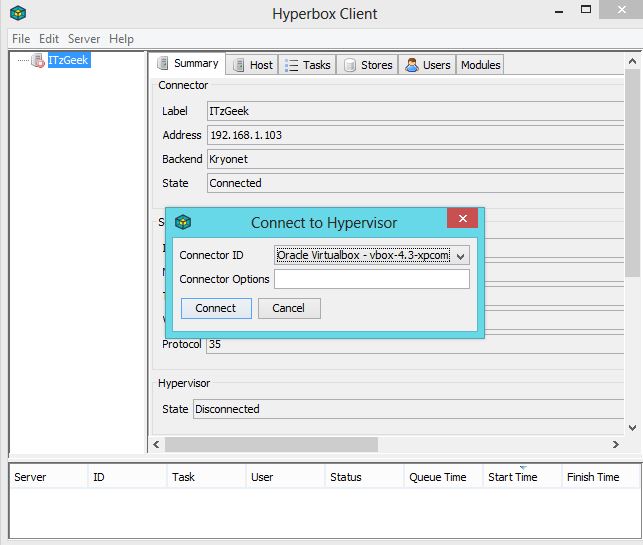643x545 pixels.
Task: Click the Hypervisor section label
Action: (x=184, y=383)
